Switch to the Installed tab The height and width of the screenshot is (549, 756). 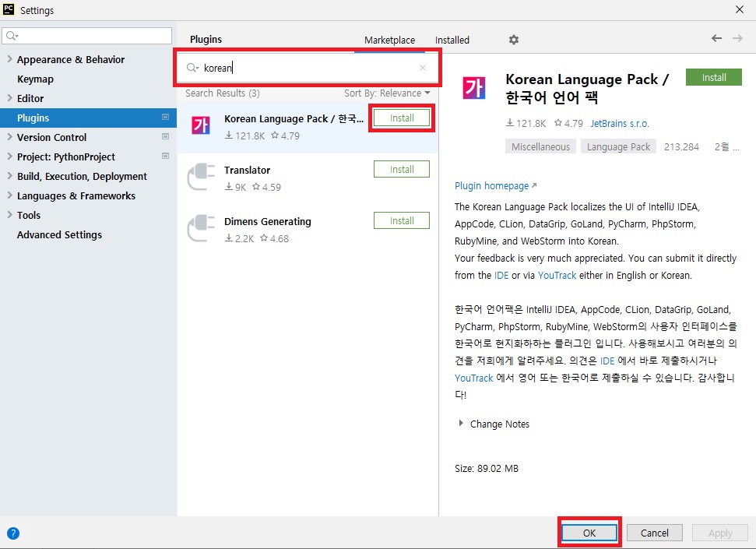[452, 40]
